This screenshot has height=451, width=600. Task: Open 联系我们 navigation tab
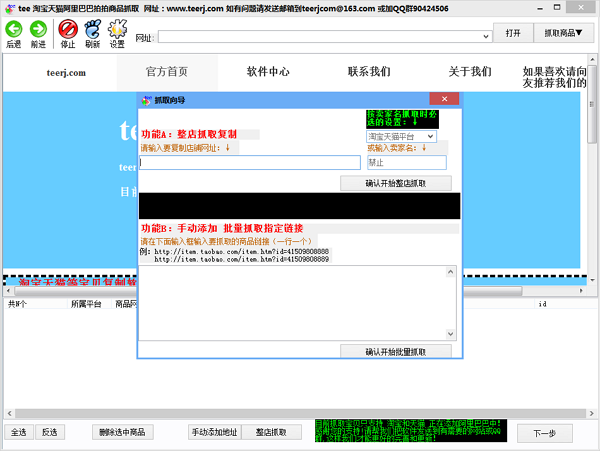(x=369, y=72)
